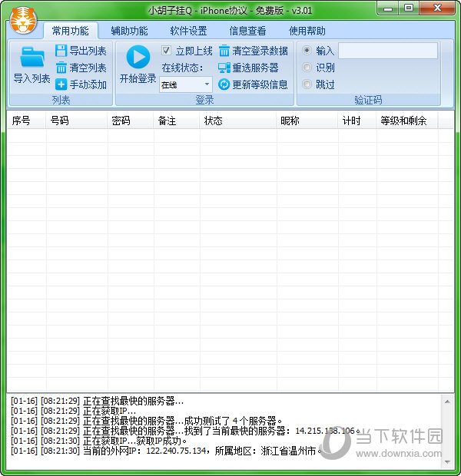Image resolution: width=461 pixels, height=476 pixels.
Task: Click the 更新等级信息 refresh icon
Action: pos(224,84)
